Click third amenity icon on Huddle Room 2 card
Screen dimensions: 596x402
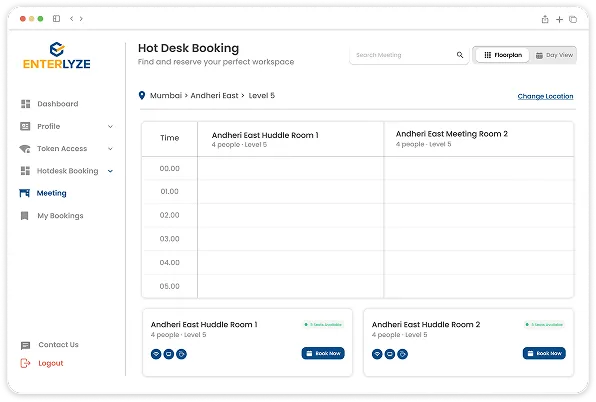(x=403, y=354)
